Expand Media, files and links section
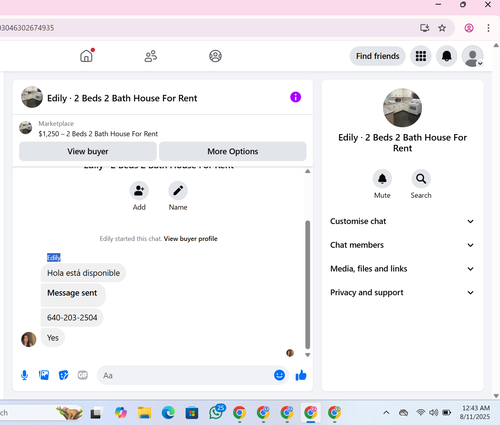The width and height of the screenshot is (500, 425). point(402,269)
